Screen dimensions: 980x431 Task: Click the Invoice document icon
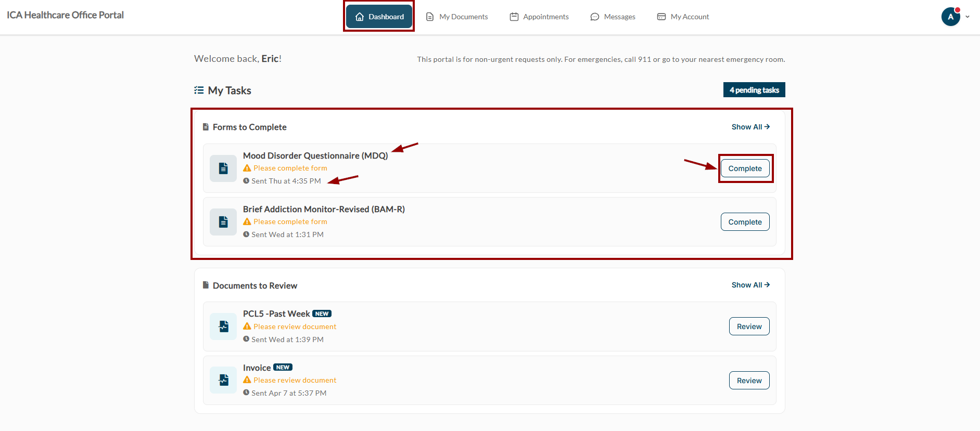pos(223,380)
